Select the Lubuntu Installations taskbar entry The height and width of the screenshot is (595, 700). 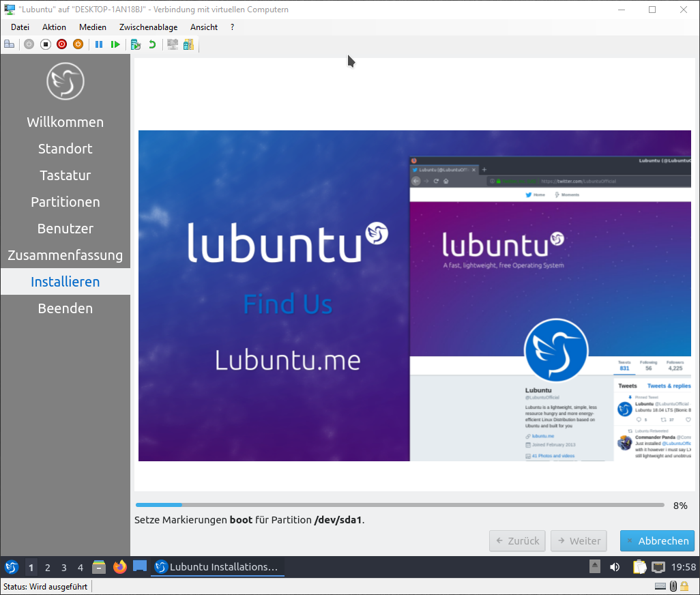tap(217, 567)
